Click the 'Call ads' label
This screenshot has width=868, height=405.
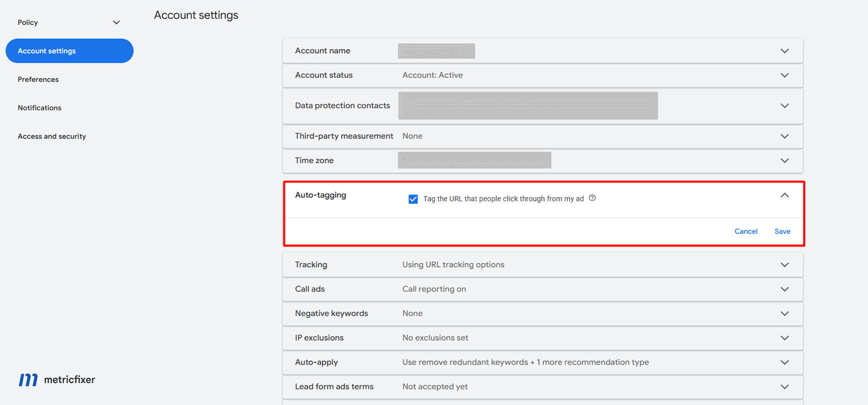310,289
